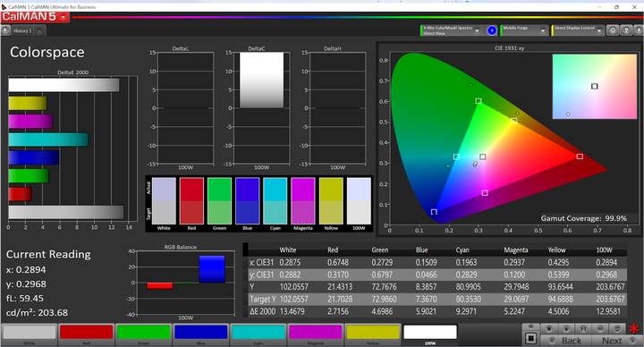Click the CIE 1931 xy zoomed inset

click(594, 87)
